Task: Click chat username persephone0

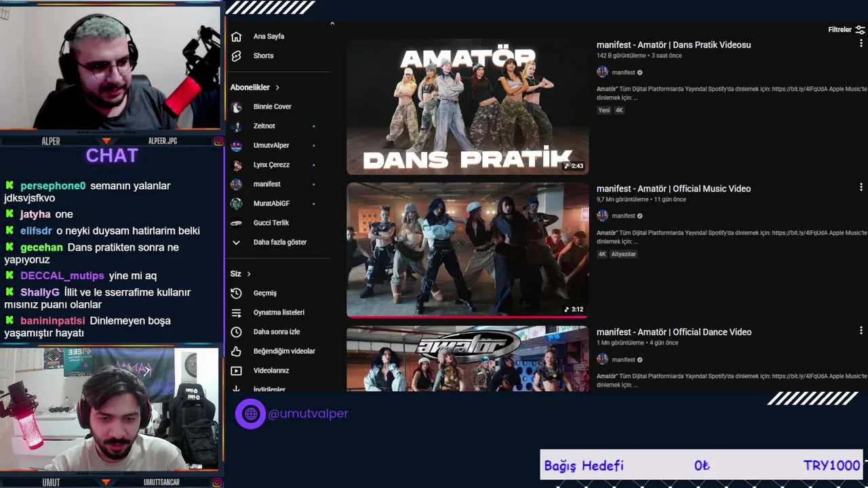Action: [x=53, y=186]
